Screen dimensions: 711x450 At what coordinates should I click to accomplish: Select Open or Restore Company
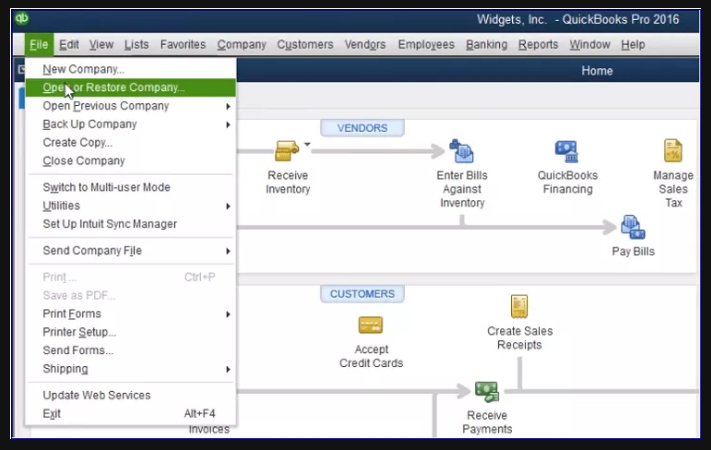[131, 88]
